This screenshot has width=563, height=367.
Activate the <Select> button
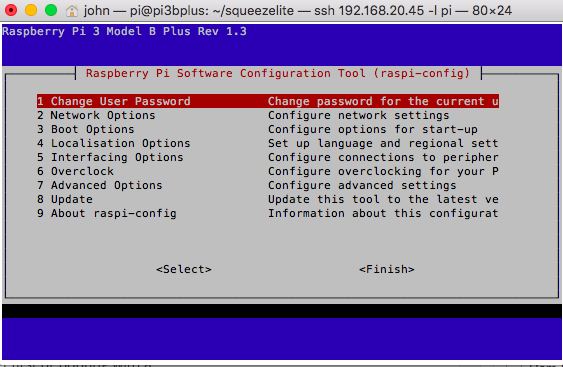184,269
